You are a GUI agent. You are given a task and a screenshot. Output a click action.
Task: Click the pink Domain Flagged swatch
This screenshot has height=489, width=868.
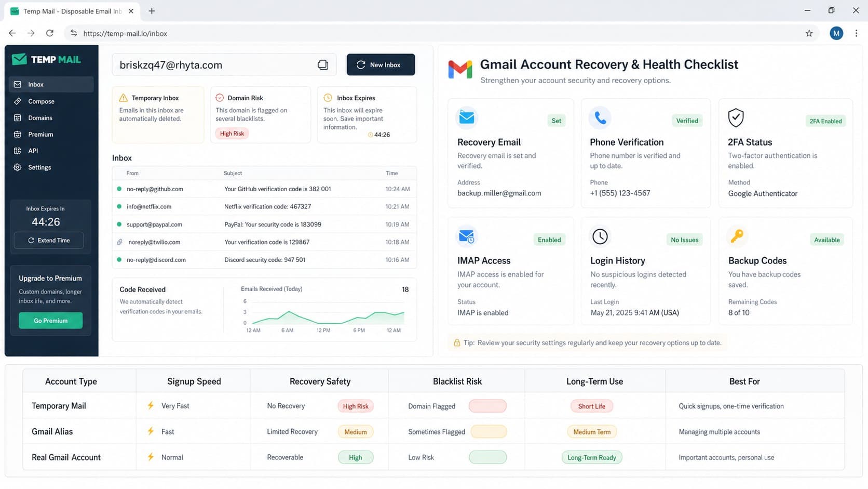487,406
